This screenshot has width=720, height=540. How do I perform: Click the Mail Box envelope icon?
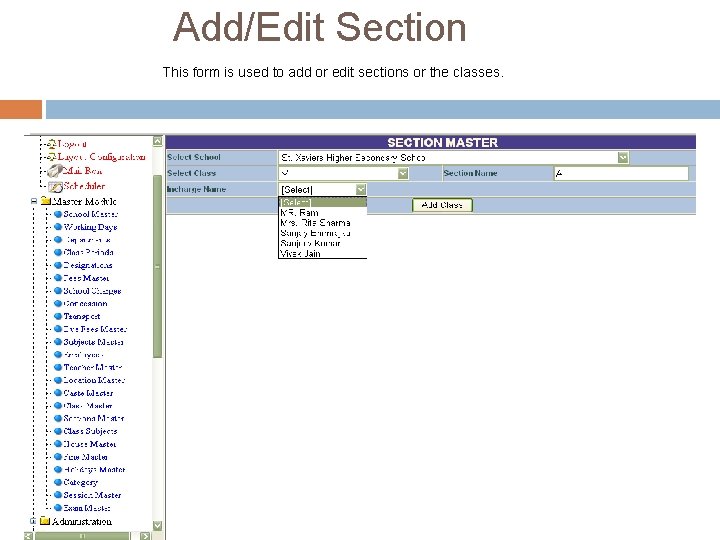pos(55,171)
